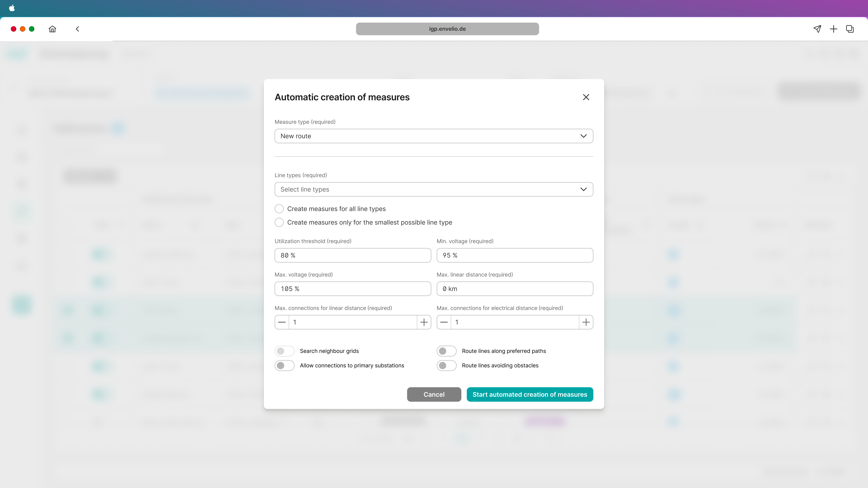The image size is (868, 488).
Task: Open a new browser tab
Action: click(833, 29)
